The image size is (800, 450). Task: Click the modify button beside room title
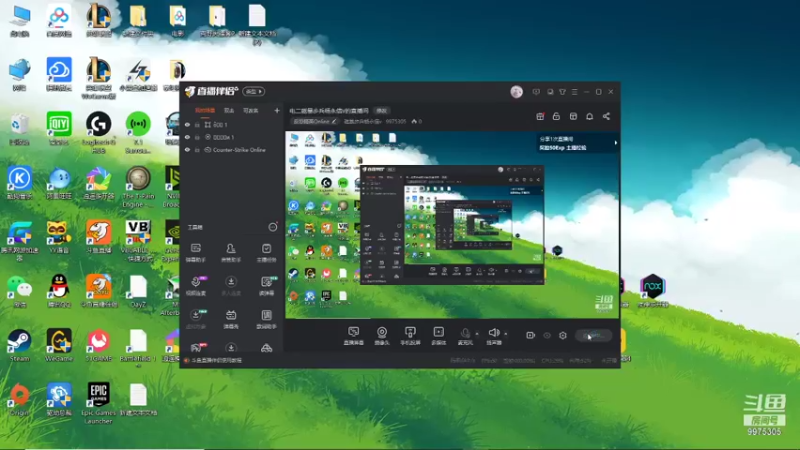pos(382,110)
